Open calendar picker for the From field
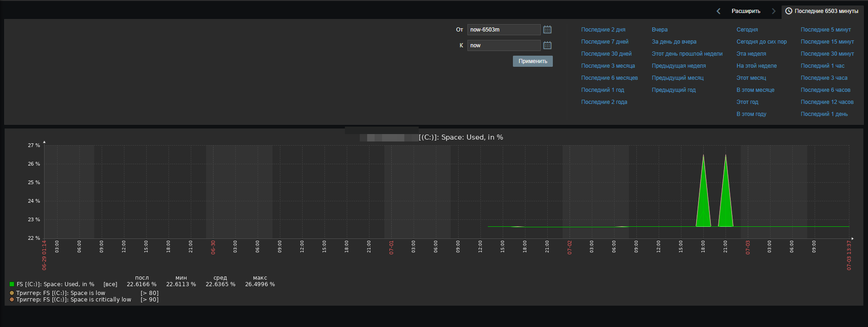This screenshot has width=868, height=327. [547, 30]
